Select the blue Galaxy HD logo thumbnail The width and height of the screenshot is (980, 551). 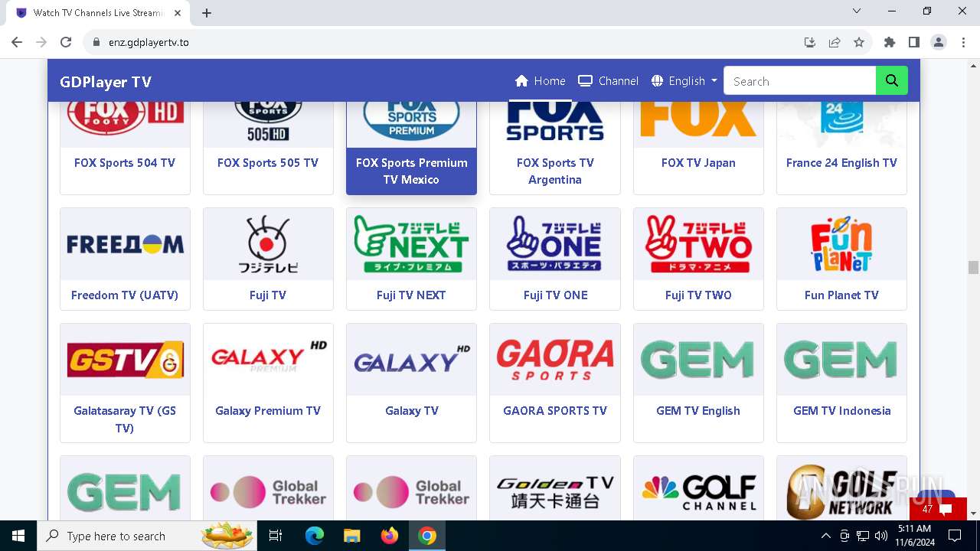pyautogui.click(x=411, y=360)
